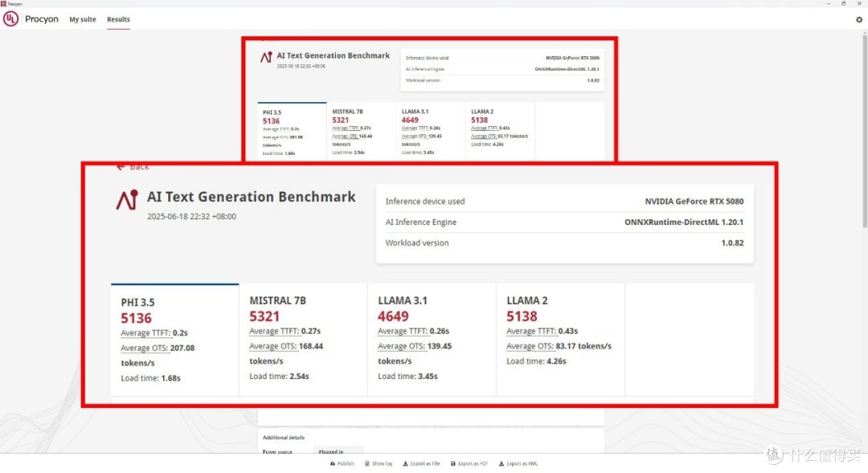Click Export as PDF
868x473 pixels.
point(469,463)
